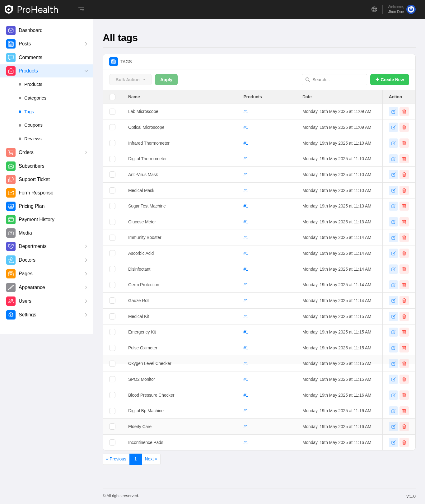Open user profile power icon
This screenshot has height=504, width=425.
(x=411, y=9)
